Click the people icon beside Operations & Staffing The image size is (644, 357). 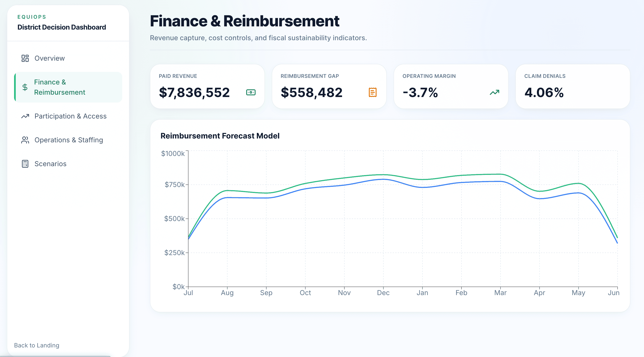25,140
